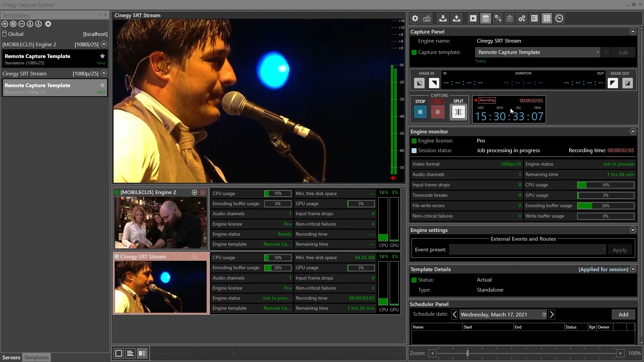Screen dimensions: 644x362
Task: Switch to the Servers tab
Action: point(11,357)
